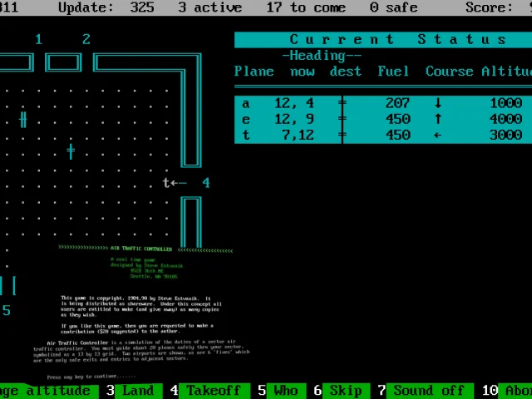
Task: Click heading value 7,12 for plane t
Action: [298, 135]
